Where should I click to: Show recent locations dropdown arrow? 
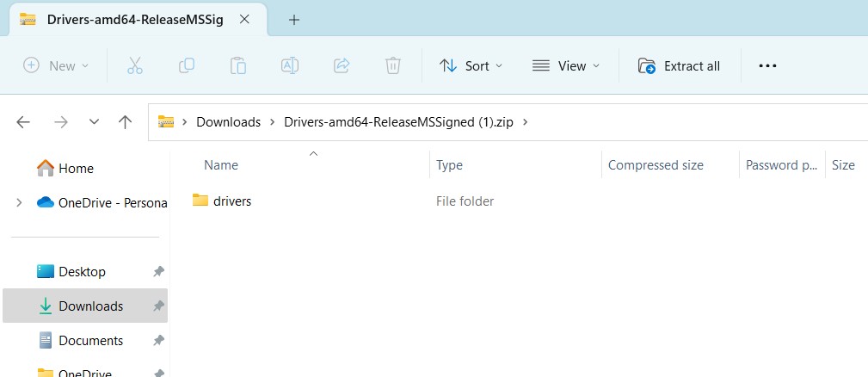(x=94, y=122)
